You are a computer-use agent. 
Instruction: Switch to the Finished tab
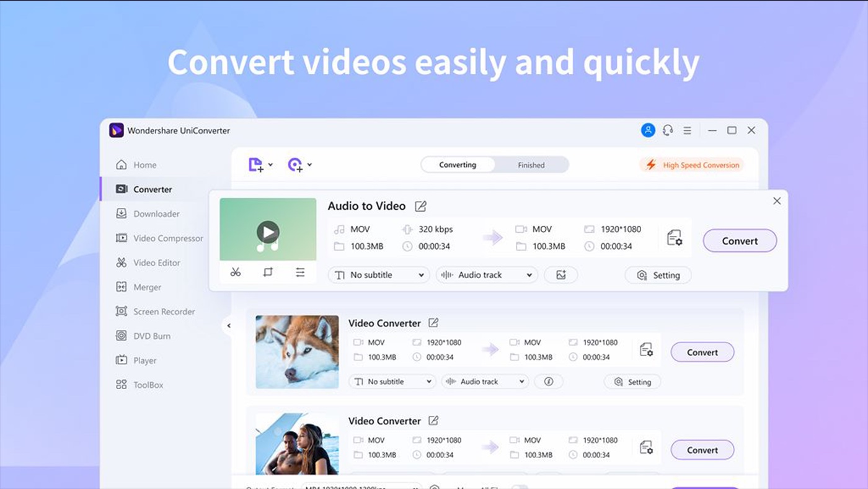tap(531, 165)
